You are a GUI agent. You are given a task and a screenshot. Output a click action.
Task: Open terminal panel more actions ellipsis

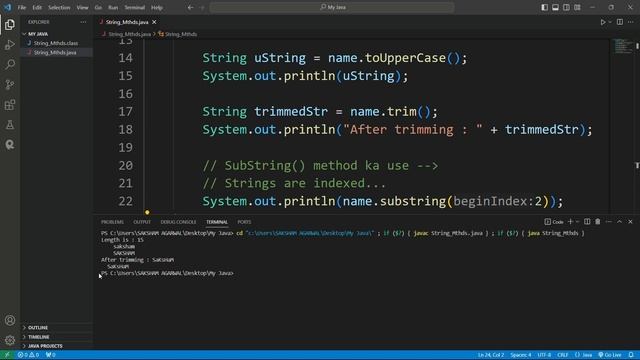(x=609, y=222)
